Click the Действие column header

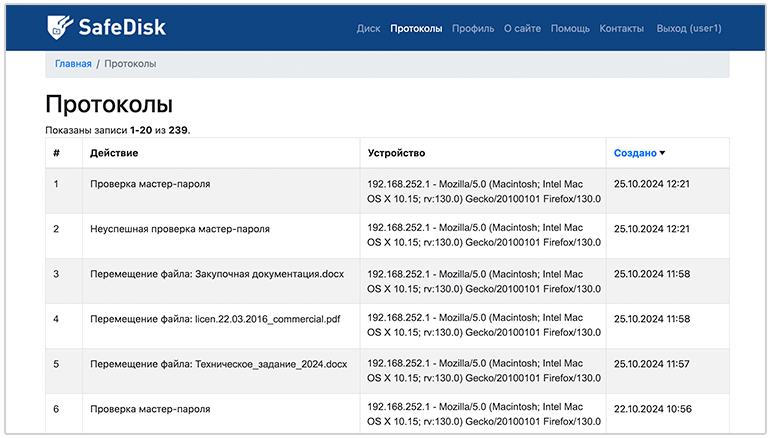pyautogui.click(x=114, y=153)
